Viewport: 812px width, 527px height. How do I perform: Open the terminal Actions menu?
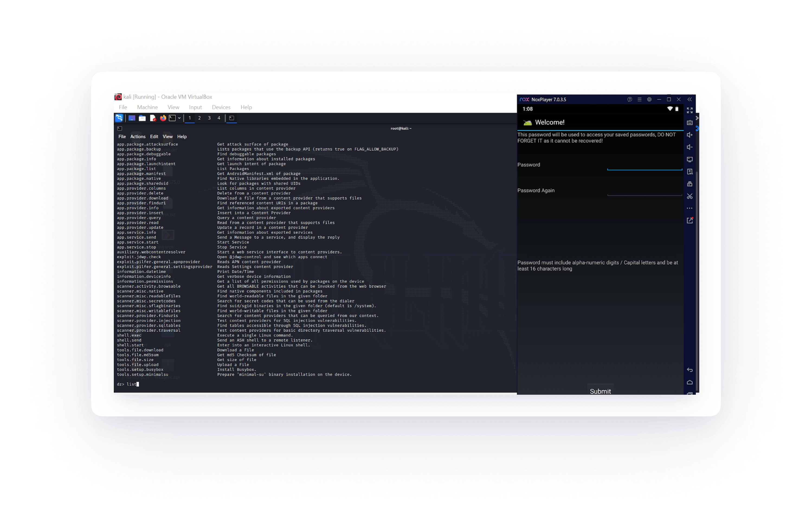click(x=138, y=137)
